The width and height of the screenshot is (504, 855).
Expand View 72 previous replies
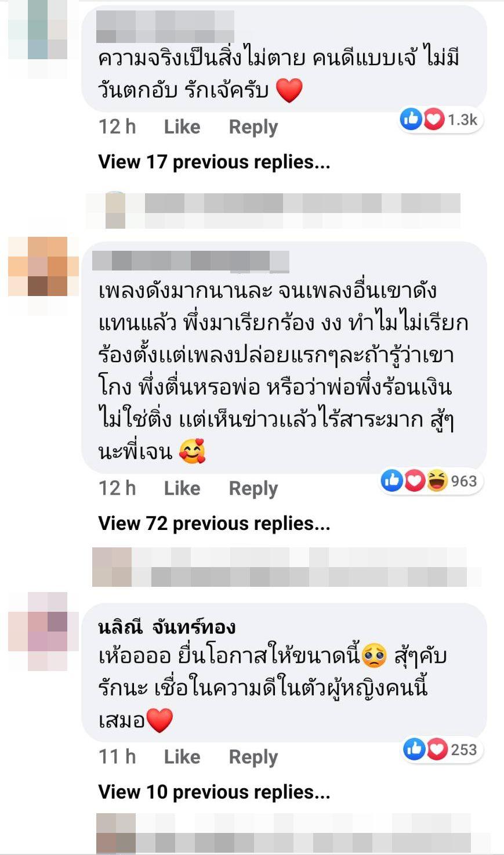[214, 524]
